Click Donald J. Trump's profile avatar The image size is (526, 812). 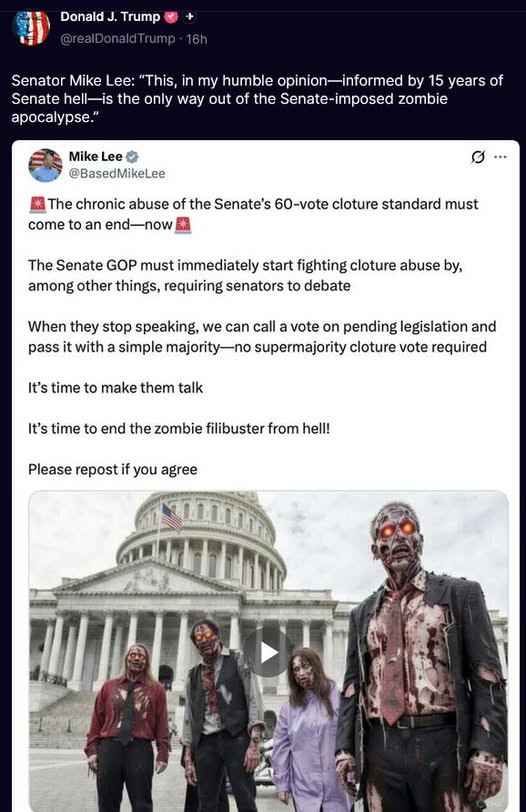(x=32, y=27)
